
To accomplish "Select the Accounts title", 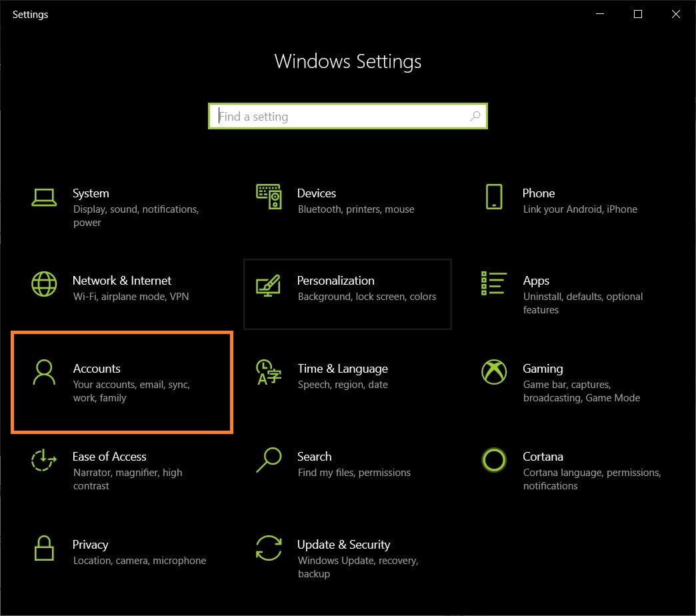I will 97,369.
